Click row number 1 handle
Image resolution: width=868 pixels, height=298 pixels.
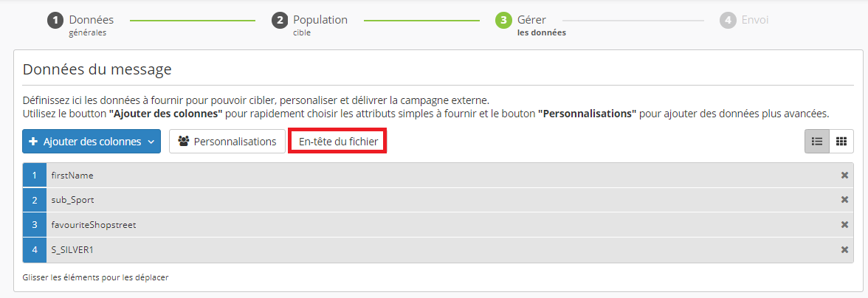[x=34, y=175]
